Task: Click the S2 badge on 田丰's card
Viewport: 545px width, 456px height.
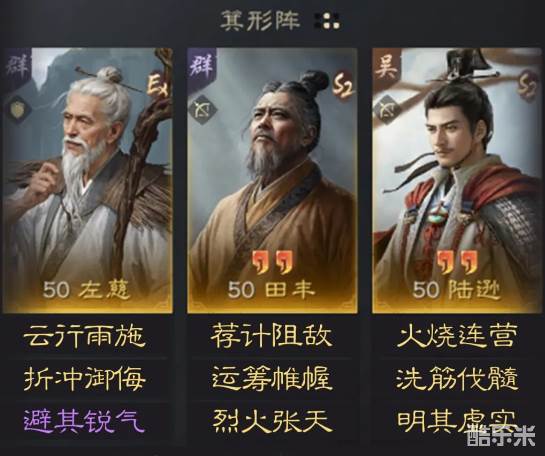Action: tap(343, 84)
